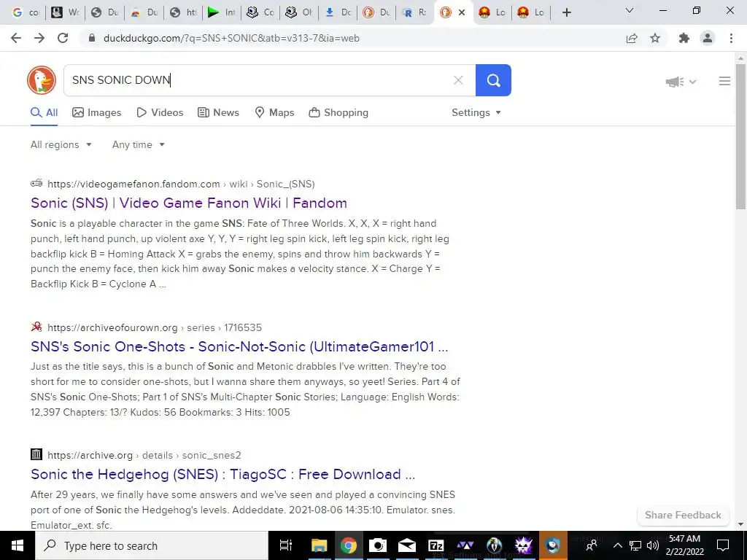747x560 pixels.
Task: Open the hamburger side menu
Action: [724, 81]
